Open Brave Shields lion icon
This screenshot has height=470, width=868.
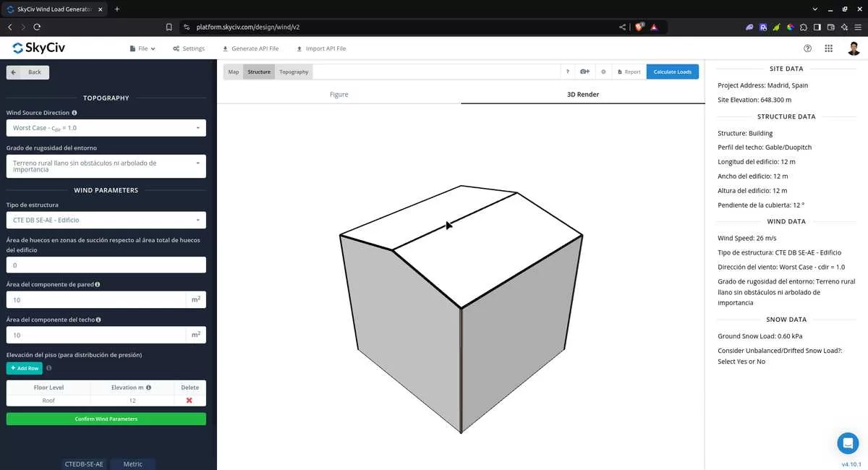639,27
